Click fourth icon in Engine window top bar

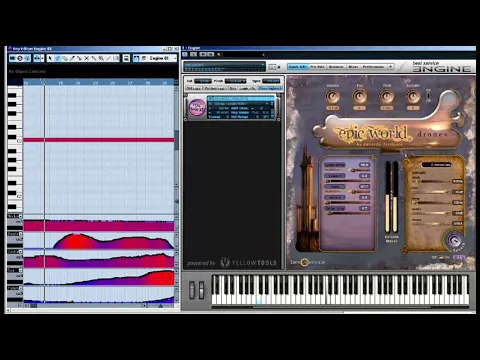210,54
